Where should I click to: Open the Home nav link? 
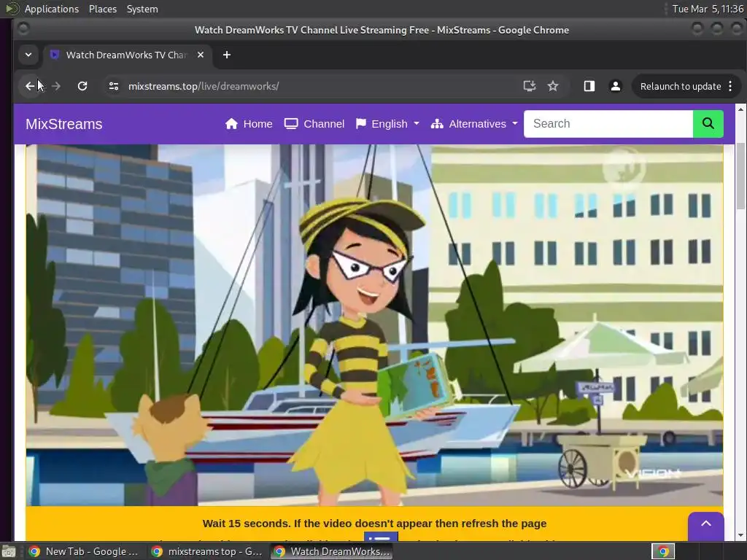[x=249, y=124]
